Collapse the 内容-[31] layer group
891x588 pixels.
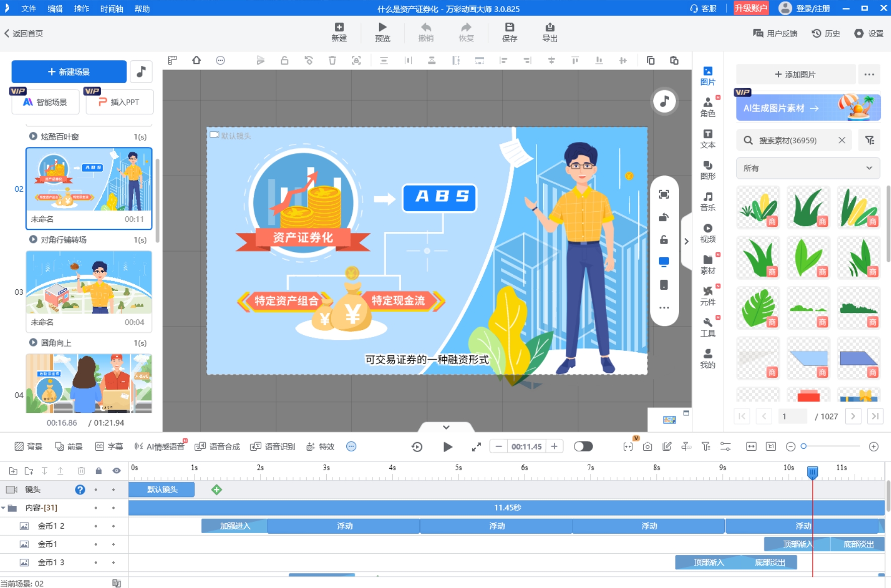point(4,508)
